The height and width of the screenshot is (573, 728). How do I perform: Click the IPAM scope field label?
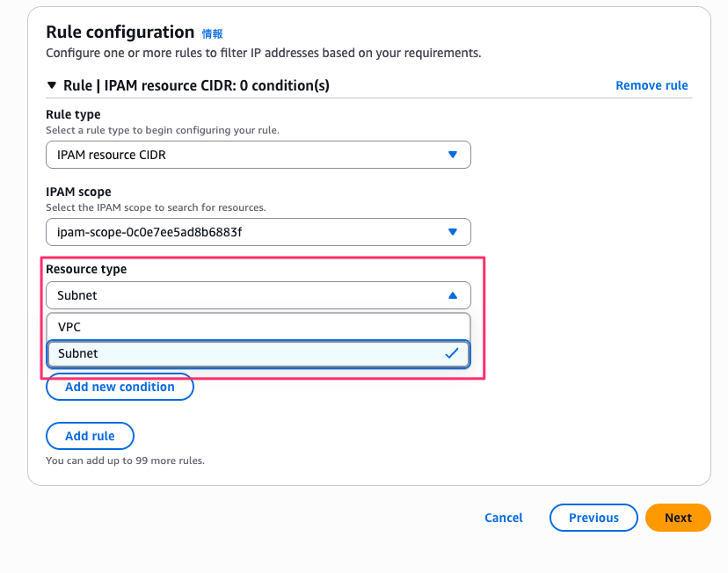pyautogui.click(x=78, y=192)
